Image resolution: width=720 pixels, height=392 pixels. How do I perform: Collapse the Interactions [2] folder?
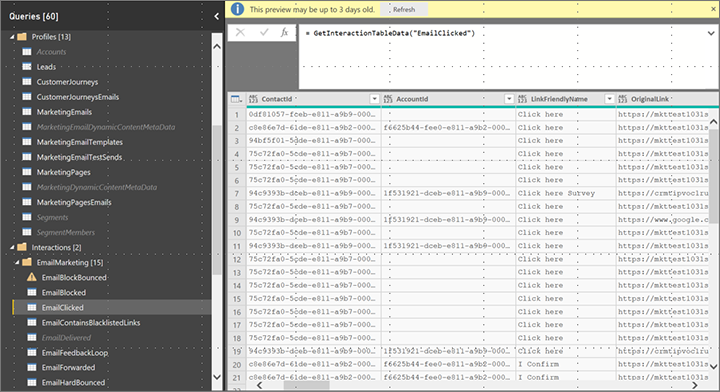[12, 247]
